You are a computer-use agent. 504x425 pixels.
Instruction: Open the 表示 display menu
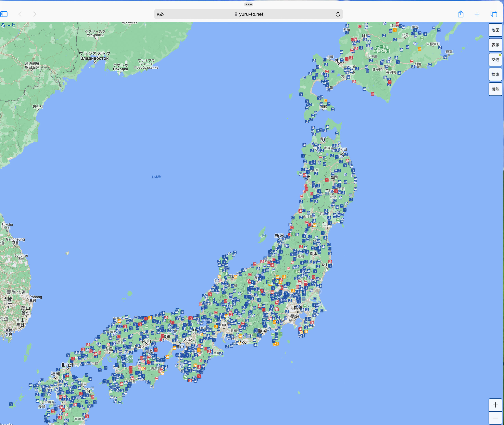pyautogui.click(x=495, y=45)
